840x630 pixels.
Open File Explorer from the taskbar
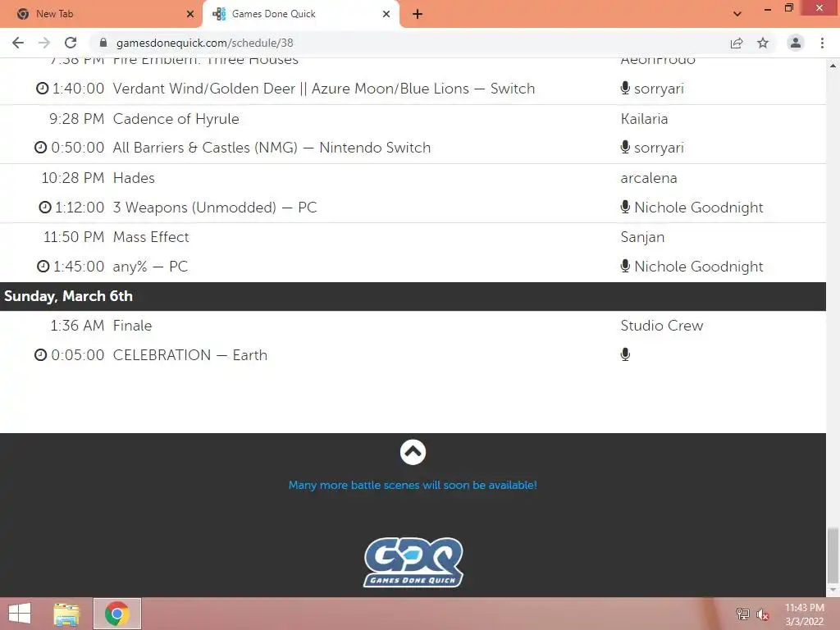coord(66,614)
